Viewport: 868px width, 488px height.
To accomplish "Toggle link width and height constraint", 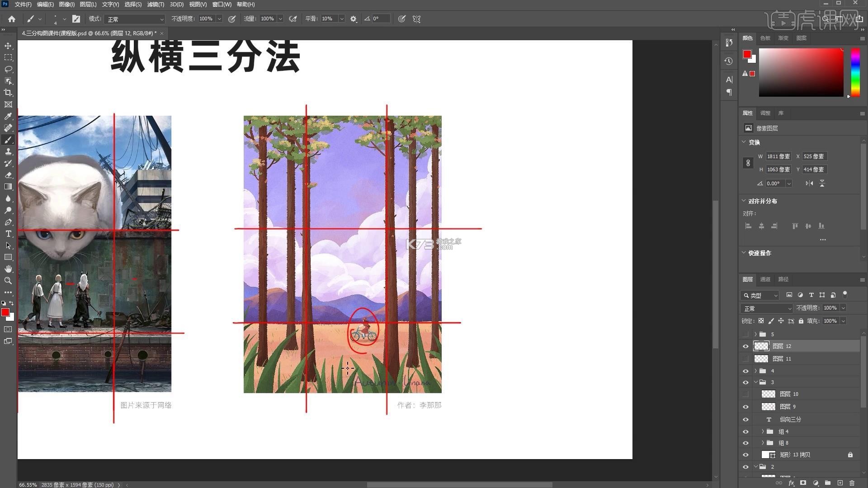I will tap(748, 163).
